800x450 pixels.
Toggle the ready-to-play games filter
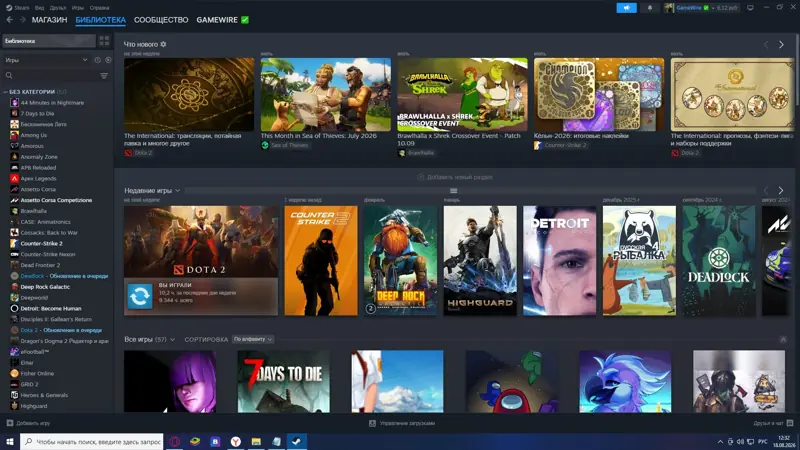(108, 60)
